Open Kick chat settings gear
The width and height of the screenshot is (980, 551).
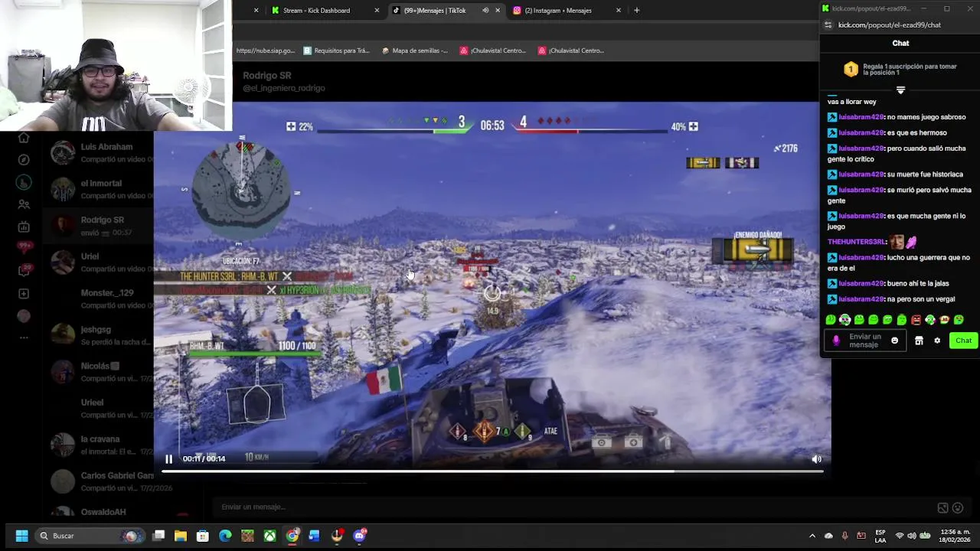(x=937, y=341)
